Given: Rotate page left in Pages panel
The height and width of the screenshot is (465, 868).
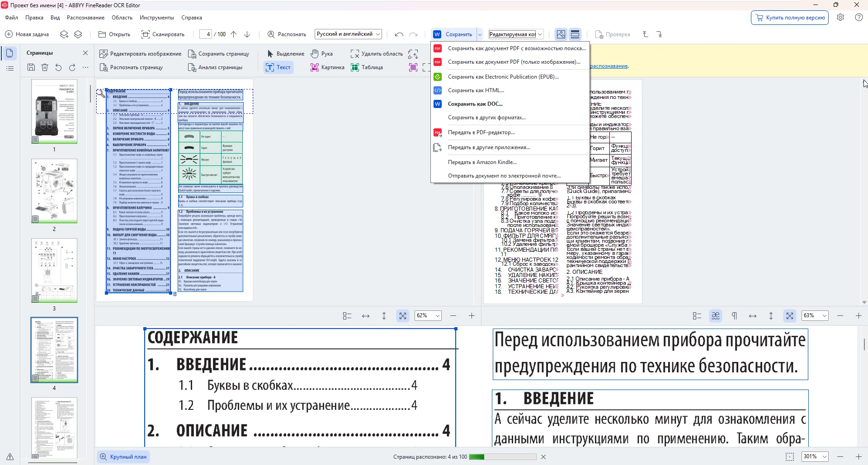Looking at the screenshot, I should (x=58, y=67).
